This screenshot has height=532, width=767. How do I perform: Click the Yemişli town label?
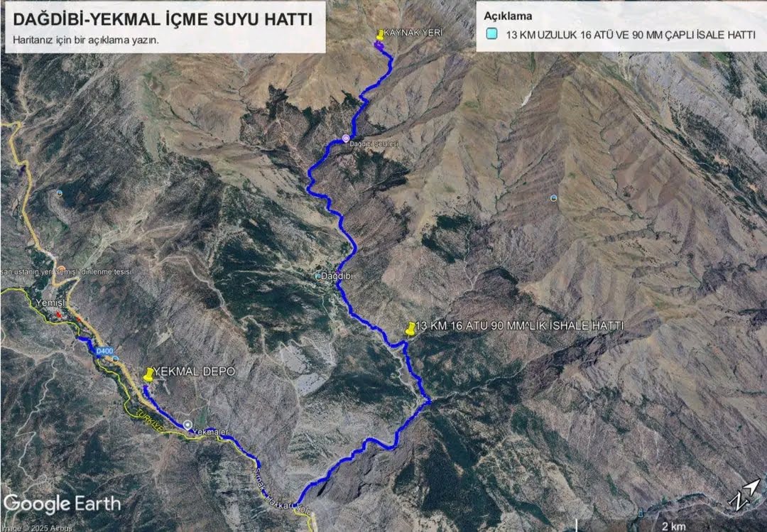[x=50, y=303]
